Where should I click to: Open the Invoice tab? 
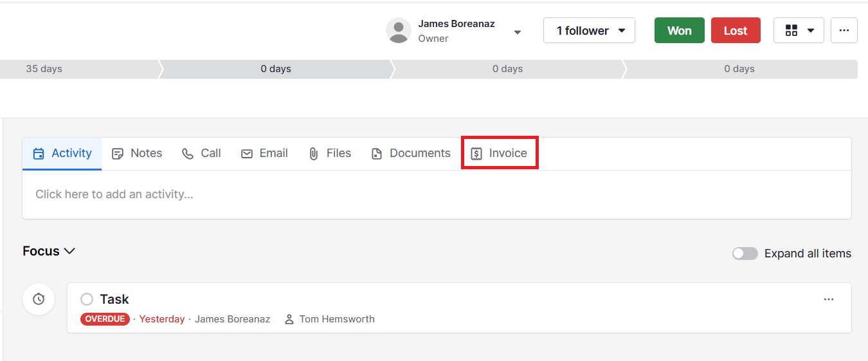(499, 153)
